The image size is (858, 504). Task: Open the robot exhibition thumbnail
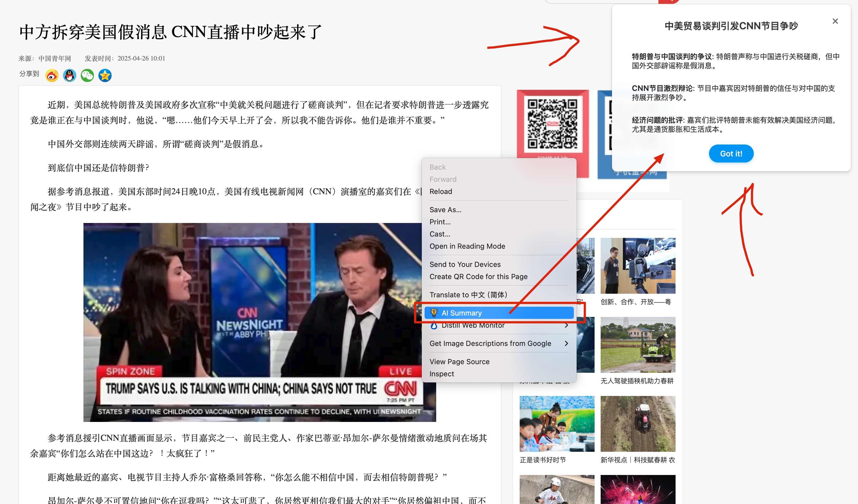[x=638, y=266]
